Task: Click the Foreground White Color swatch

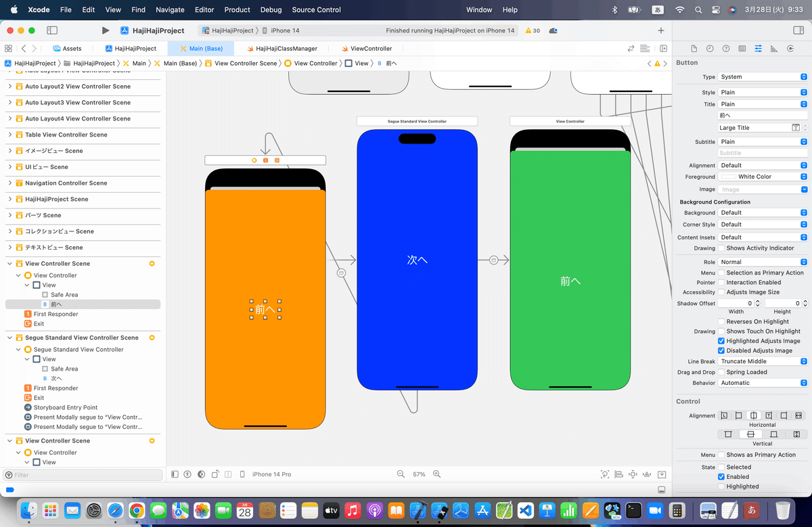Action: tap(728, 177)
